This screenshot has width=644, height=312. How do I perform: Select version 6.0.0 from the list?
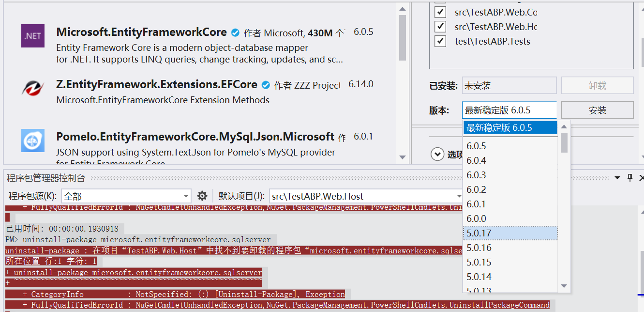coord(510,218)
